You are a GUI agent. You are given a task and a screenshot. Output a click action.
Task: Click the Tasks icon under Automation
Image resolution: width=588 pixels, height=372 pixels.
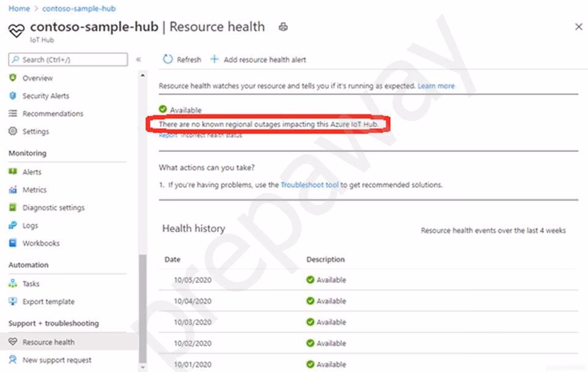coord(13,283)
